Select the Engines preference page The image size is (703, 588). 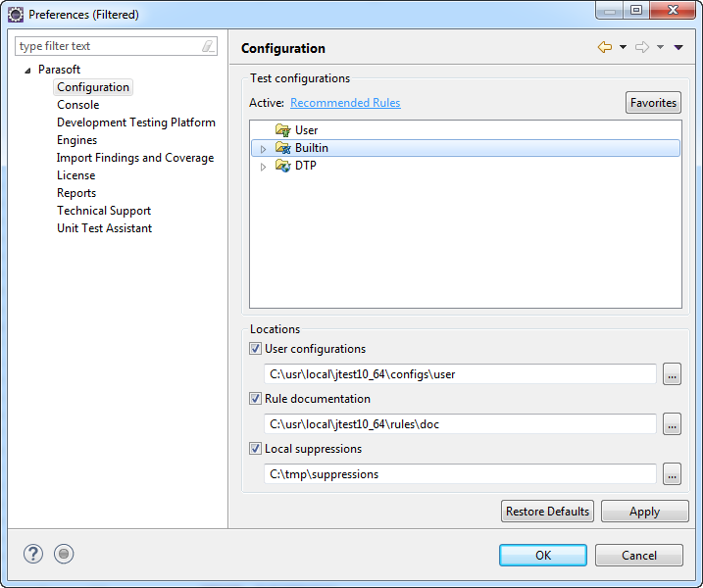click(x=76, y=140)
